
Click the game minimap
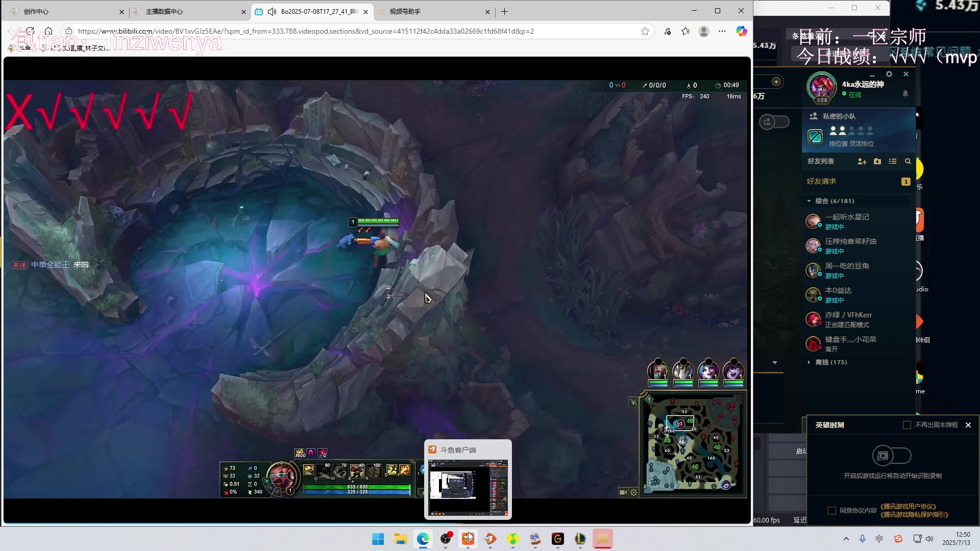(693, 443)
